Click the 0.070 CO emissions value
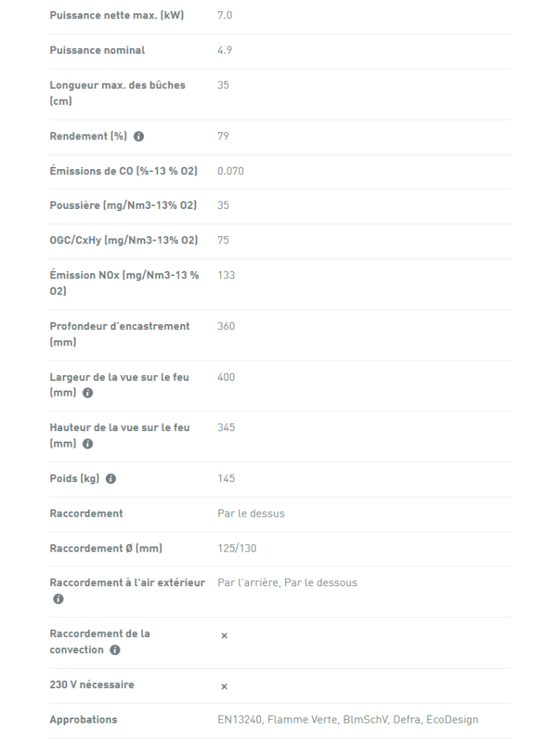This screenshot has height=756, width=546. point(231,171)
